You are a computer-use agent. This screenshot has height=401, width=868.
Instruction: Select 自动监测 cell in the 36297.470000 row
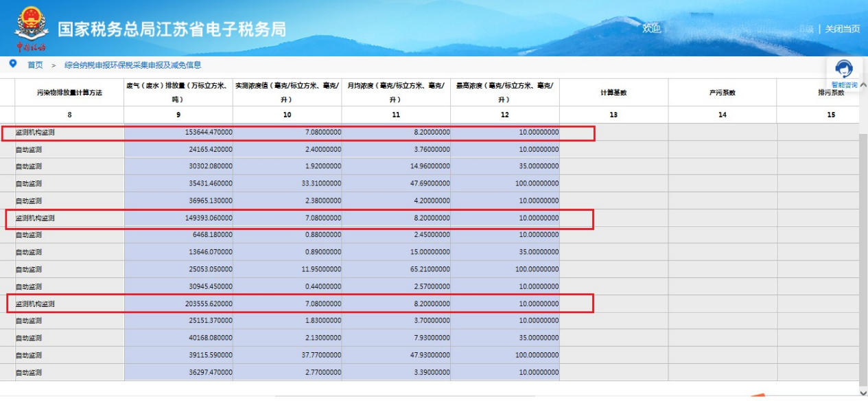point(69,372)
